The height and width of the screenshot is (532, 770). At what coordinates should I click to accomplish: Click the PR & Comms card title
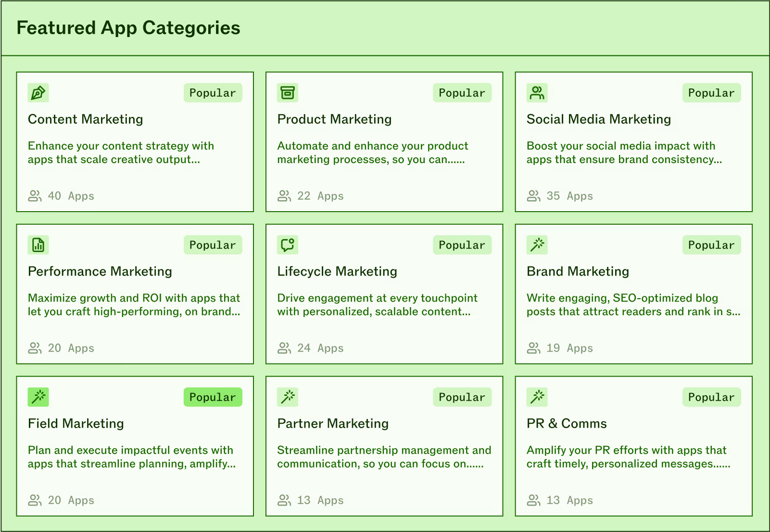(567, 424)
